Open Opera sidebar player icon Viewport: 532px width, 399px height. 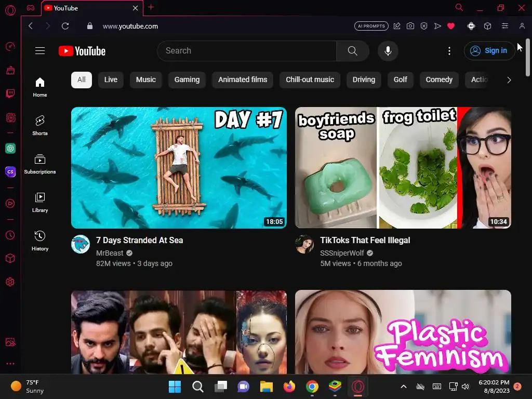[10, 203]
